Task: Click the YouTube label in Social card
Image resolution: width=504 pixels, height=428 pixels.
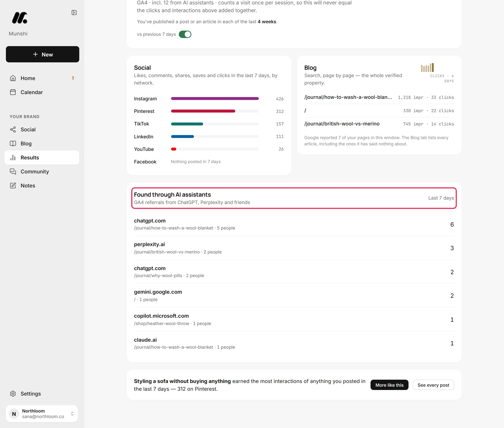Action: [x=144, y=149]
